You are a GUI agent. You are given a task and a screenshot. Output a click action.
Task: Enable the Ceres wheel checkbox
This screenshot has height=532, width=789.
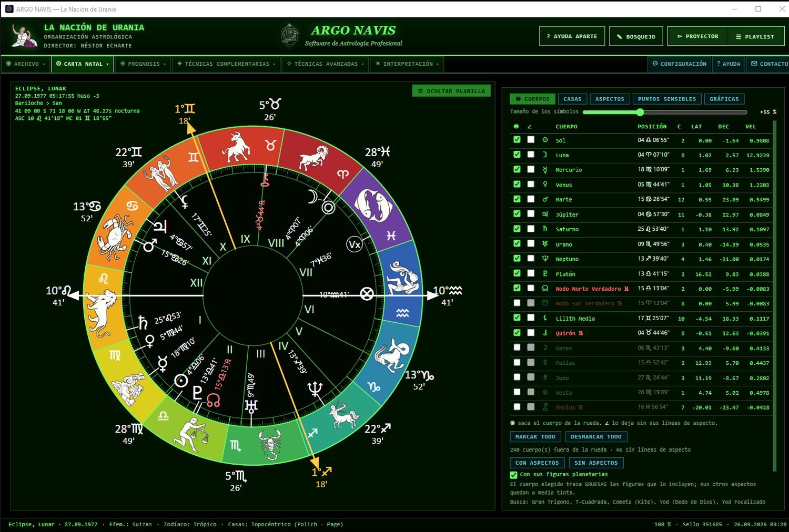pyautogui.click(x=517, y=347)
